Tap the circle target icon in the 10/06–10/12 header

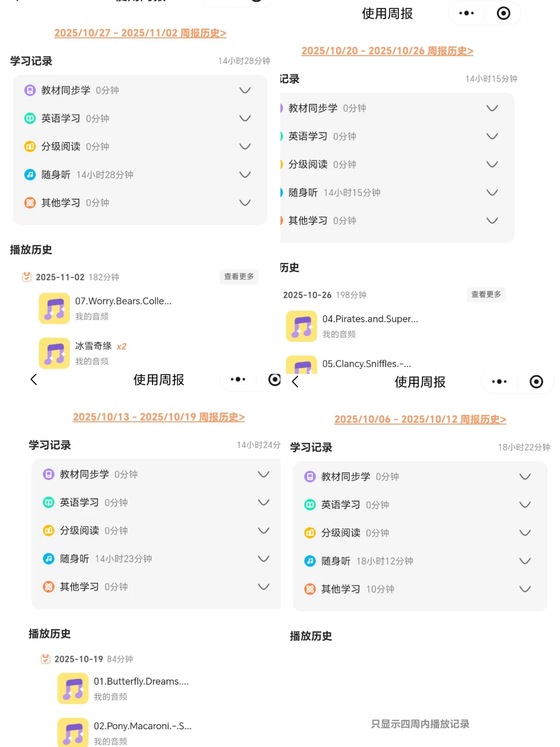tap(536, 382)
